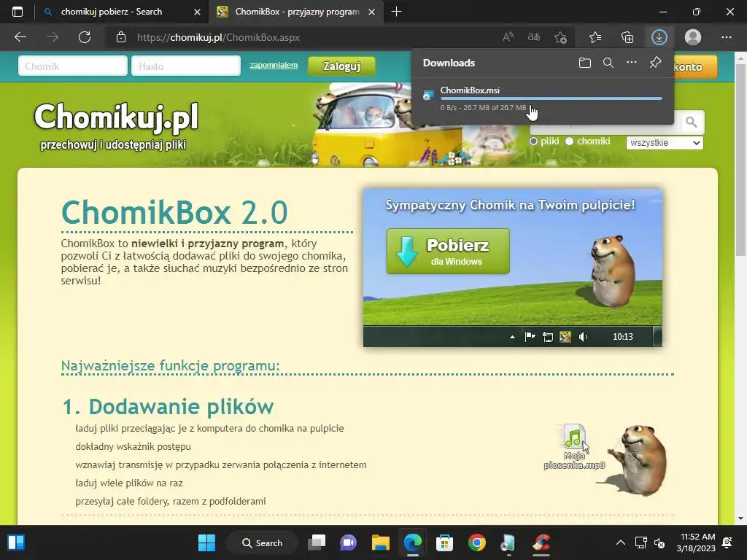Click the Chomik username field

click(x=73, y=66)
